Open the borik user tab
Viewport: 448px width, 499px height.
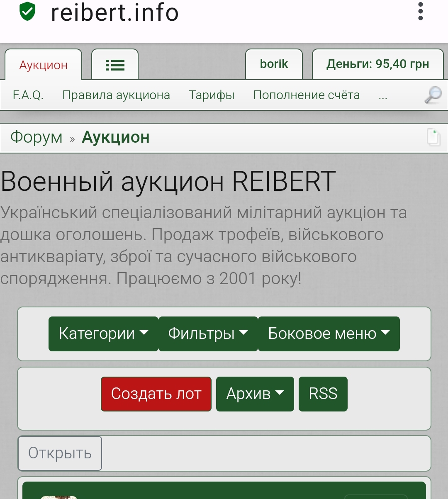(274, 64)
